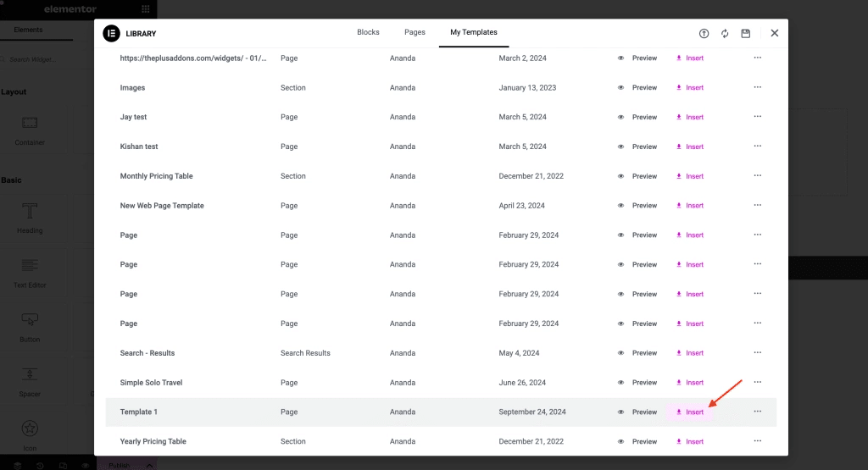Click the 'New Web Page Template' name text

pos(162,206)
